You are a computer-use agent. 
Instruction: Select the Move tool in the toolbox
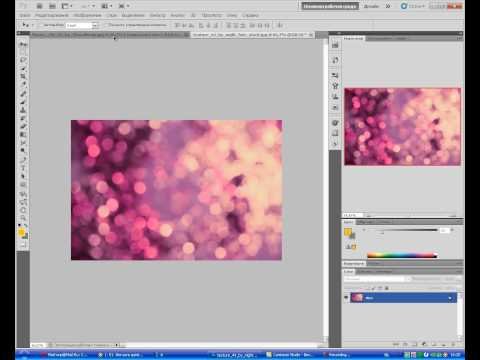point(23,44)
